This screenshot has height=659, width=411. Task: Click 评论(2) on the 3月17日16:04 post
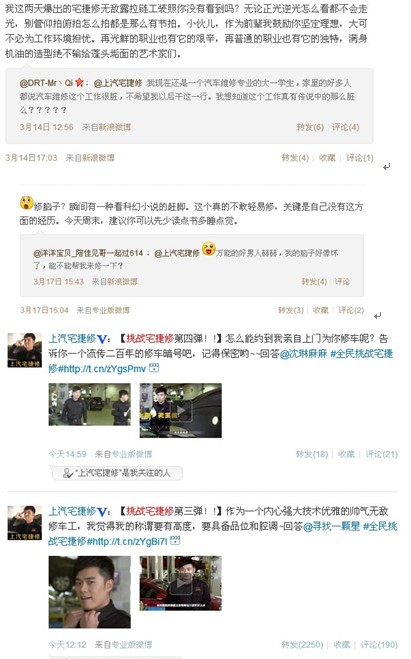[351, 310]
